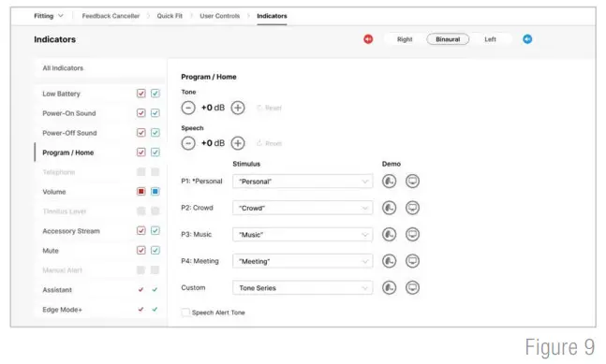Toggle the red Accessory Stream checkbox

[141, 231]
